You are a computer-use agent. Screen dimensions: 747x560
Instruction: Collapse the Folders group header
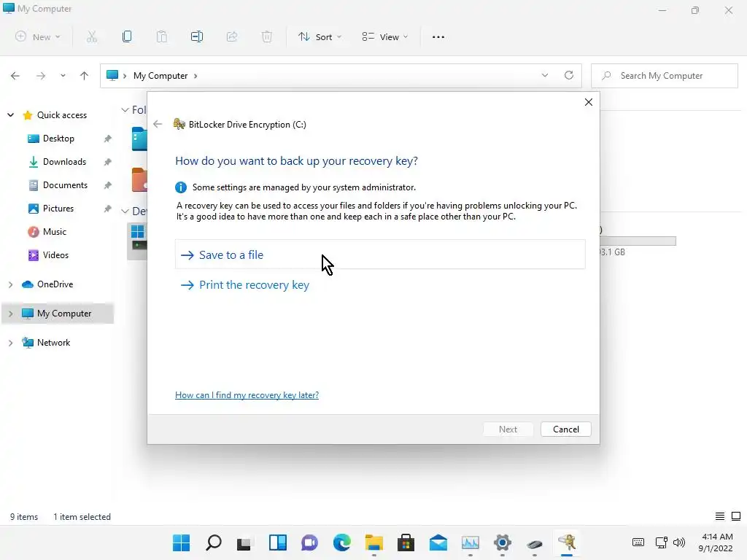tap(125, 110)
